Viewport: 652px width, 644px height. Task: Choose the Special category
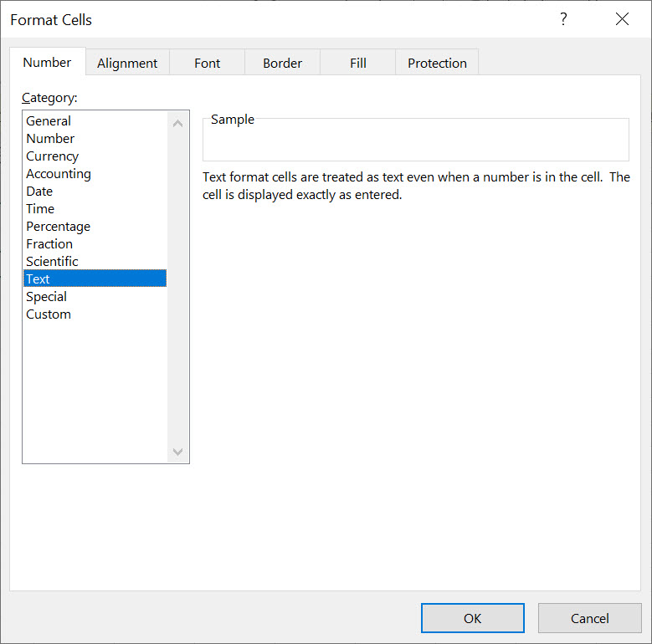click(x=95, y=297)
